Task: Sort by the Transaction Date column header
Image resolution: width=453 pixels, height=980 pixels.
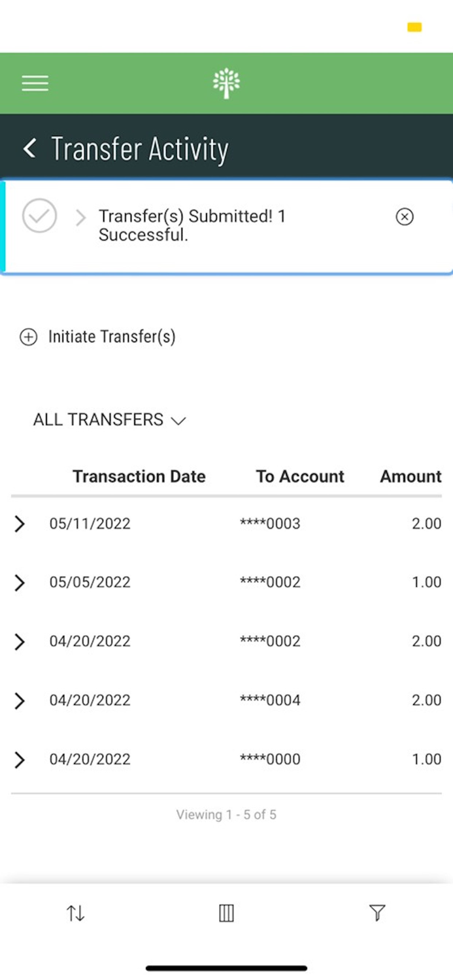Action: point(139,476)
